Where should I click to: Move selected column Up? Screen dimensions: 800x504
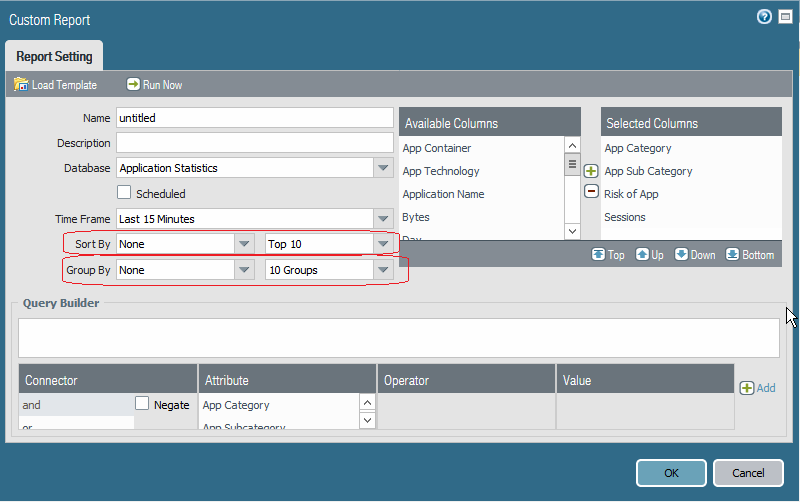click(642, 254)
